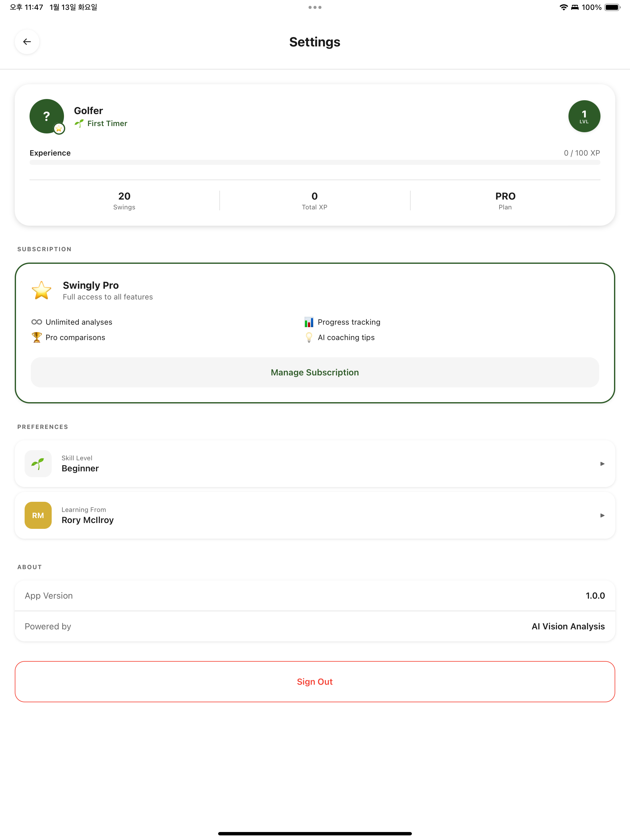Tap the App Version label
Screen dimensions: 630x840
(49, 596)
